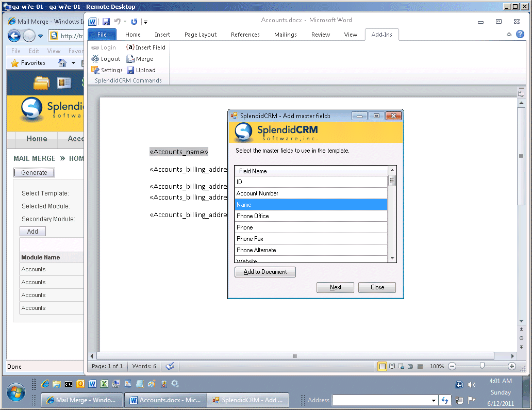Image resolution: width=532 pixels, height=410 pixels.
Task: Click Close in the Add master fields dialog
Action: (377, 287)
